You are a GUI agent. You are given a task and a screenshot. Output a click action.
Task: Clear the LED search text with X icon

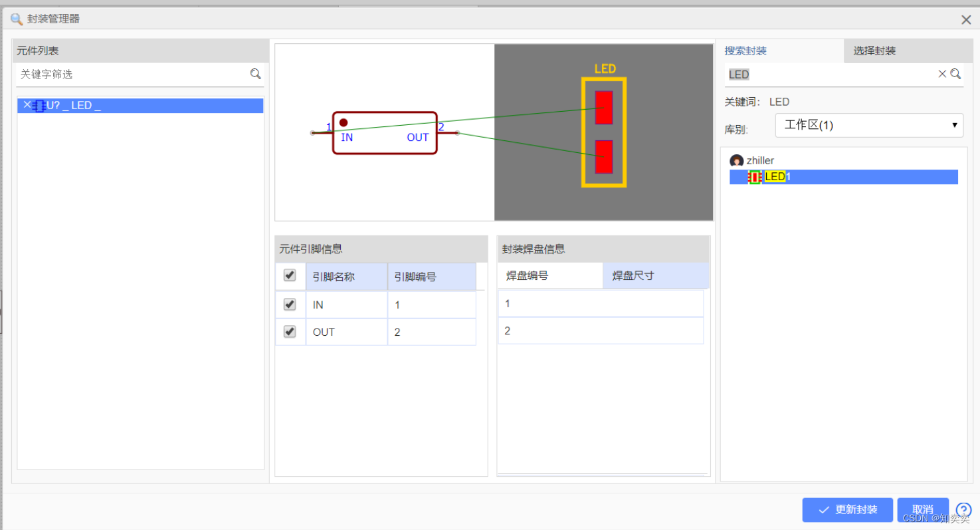(941, 74)
